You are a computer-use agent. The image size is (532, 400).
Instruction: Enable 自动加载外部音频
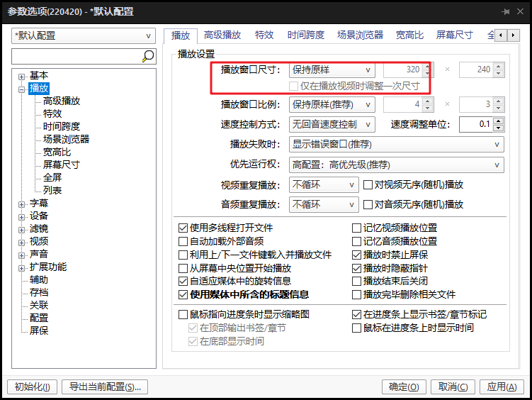coord(183,241)
